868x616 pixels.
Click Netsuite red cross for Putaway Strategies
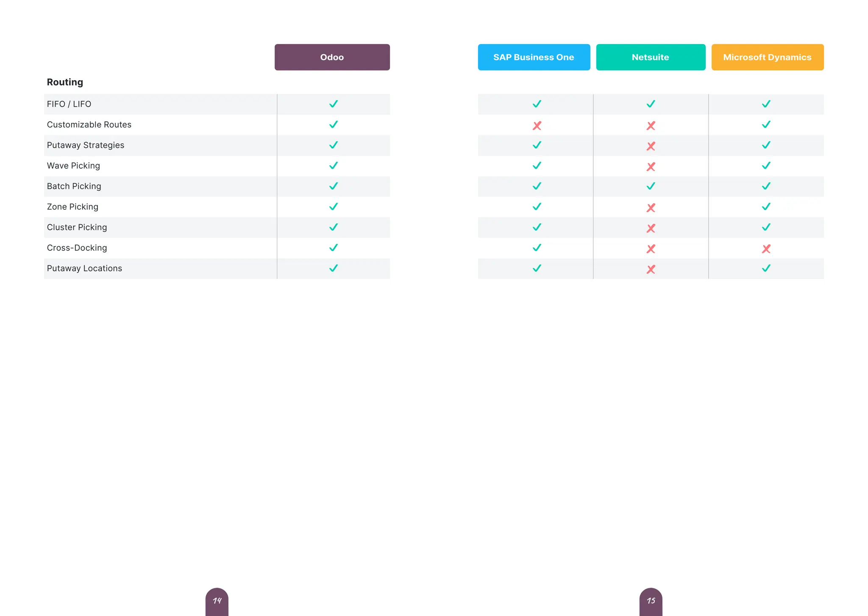pyautogui.click(x=651, y=146)
